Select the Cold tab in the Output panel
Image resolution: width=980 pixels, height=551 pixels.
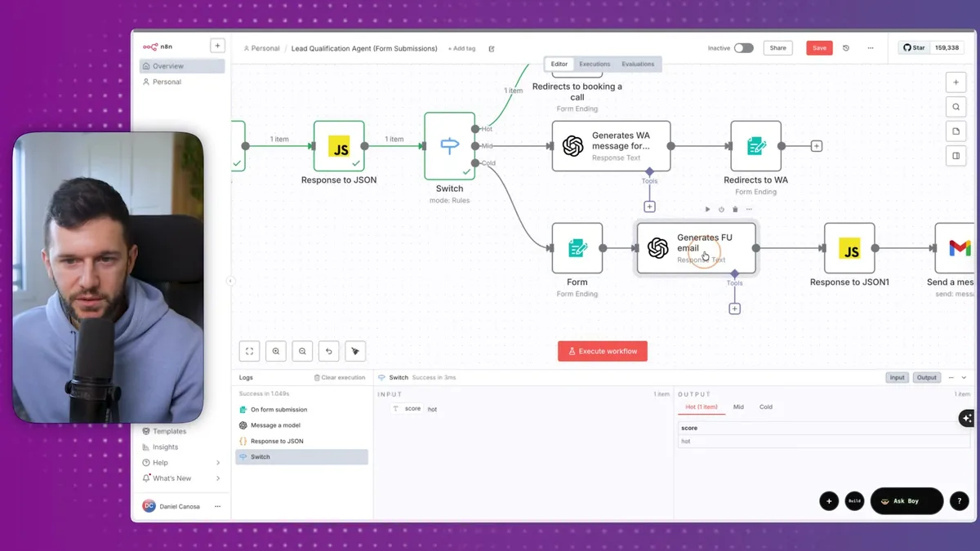[766, 407]
